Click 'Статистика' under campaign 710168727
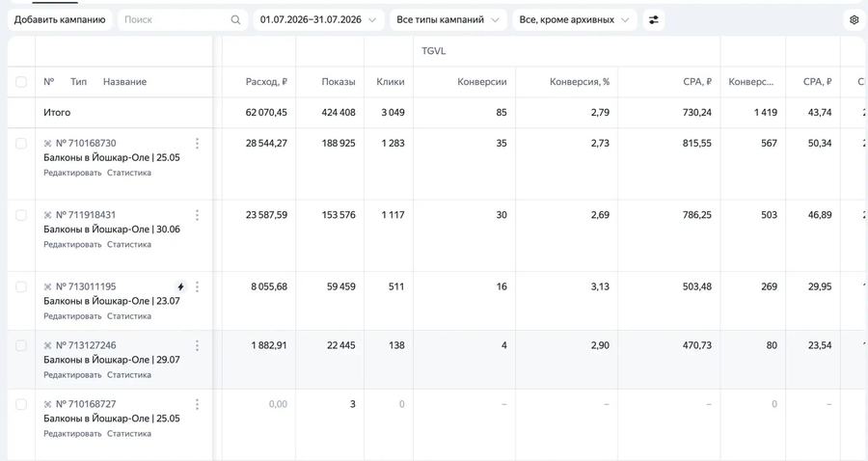The width and height of the screenshot is (868, 461). click(x=129, y=434)
